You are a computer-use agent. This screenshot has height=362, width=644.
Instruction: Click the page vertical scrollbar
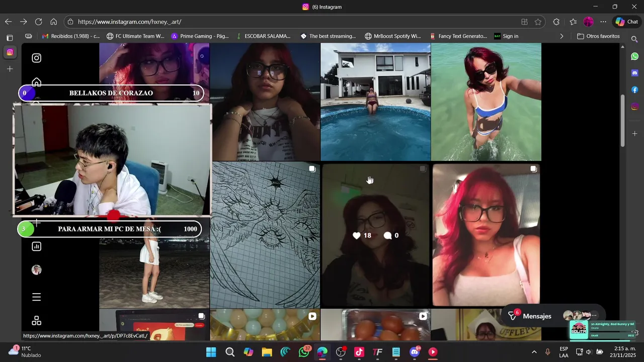(x=622, y=121)
